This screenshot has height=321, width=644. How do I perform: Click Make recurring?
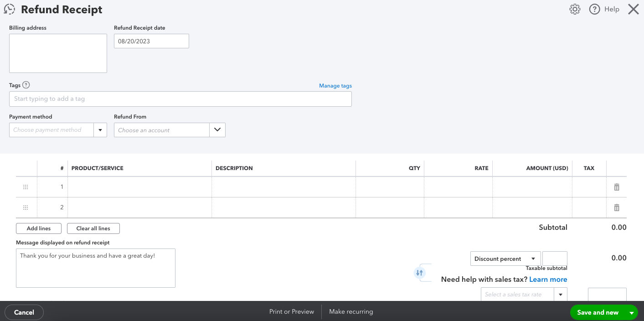(x=351, y=312)
